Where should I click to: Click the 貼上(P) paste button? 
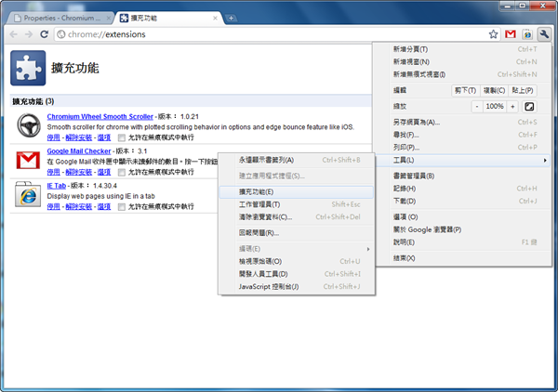tap(523, 90)
